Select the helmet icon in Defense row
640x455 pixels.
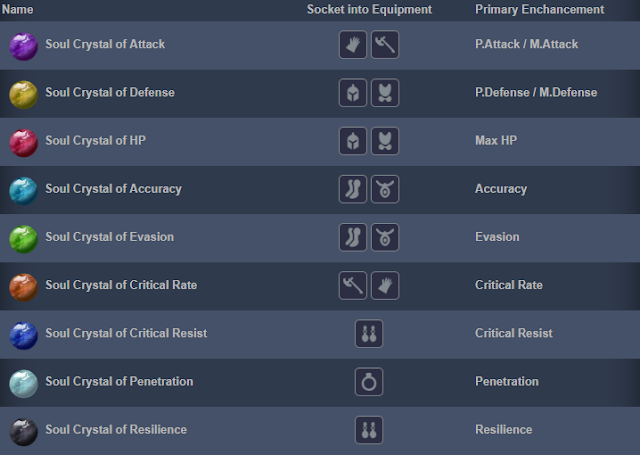click(x=353, y=93)
